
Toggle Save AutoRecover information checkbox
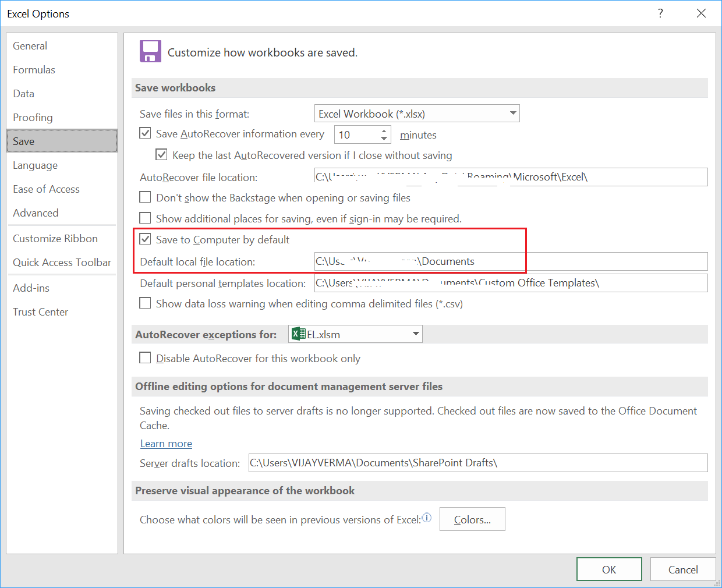click(x=145, y=133)
